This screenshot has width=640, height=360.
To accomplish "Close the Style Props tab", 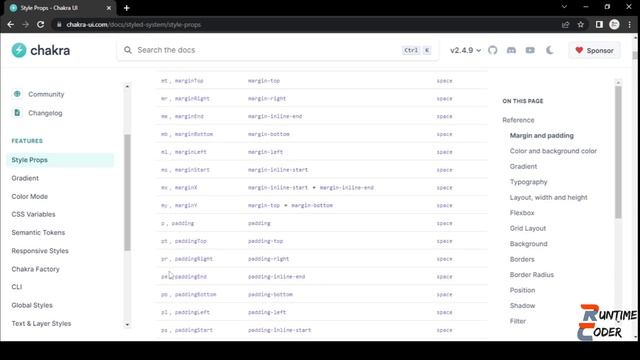I will [x=109, y=8].
